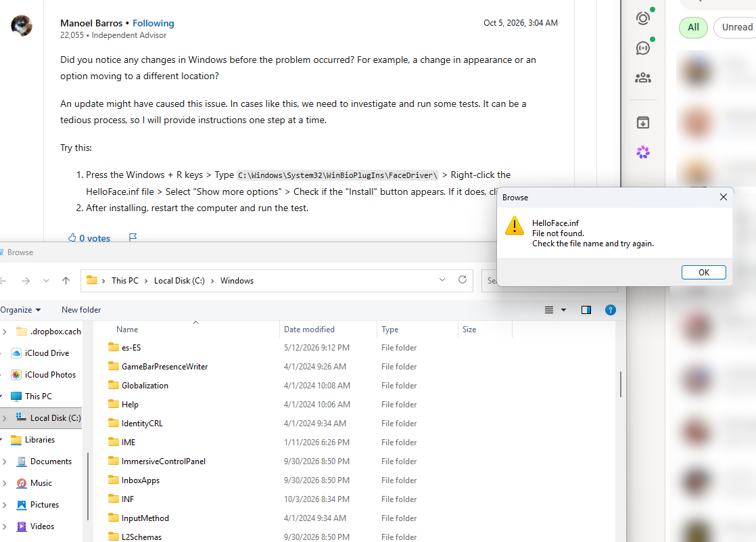The image size is (756, 542).
Task: Expand the Documents node in navigation tree
Action: (4, 461)
